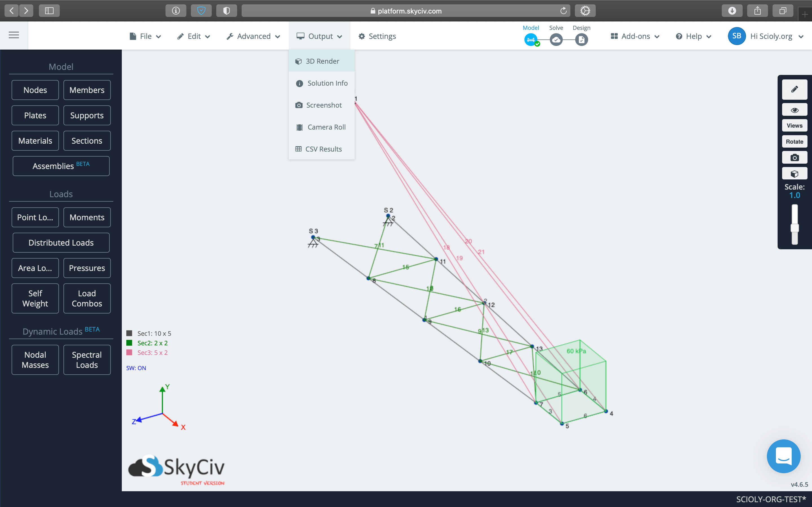The height and width of the screenshot is (507, 812).
Task: Click the Supports button
Action: coord(87,115)
